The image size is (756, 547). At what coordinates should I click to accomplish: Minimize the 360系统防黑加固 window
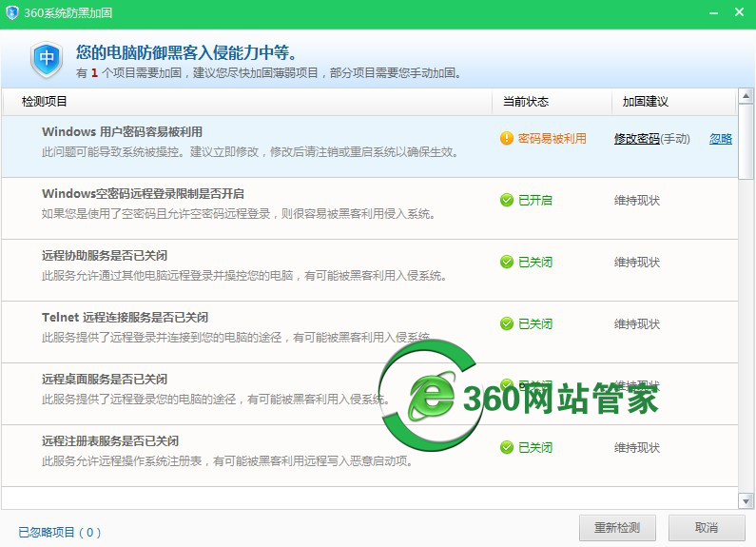click(713, 13)
